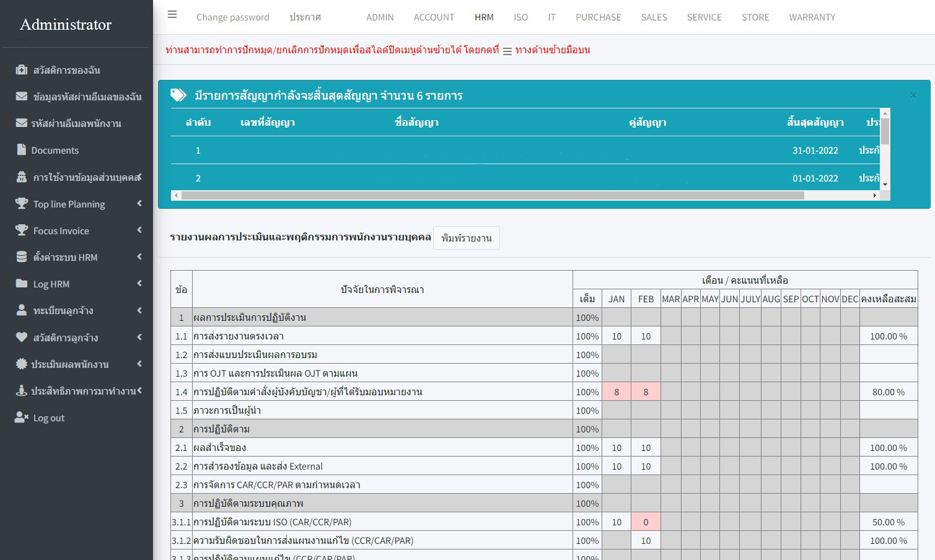The width and height of the screenshot is (935, 560).
Task: Expand สวัสดิการลูกจ้าง submenu arrow
Action: (139, 337)
